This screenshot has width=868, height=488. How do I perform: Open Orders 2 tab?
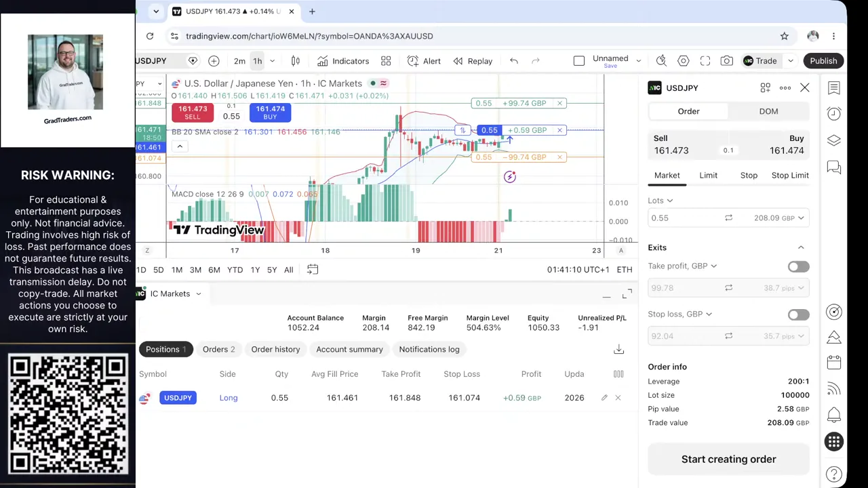(x=218, y=350)
